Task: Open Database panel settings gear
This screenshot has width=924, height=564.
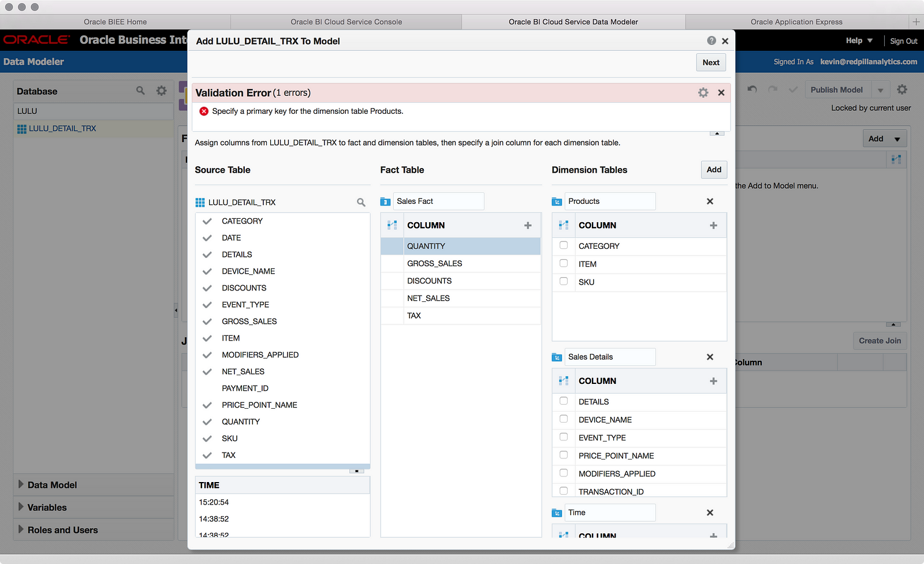Action: (162, 91)
